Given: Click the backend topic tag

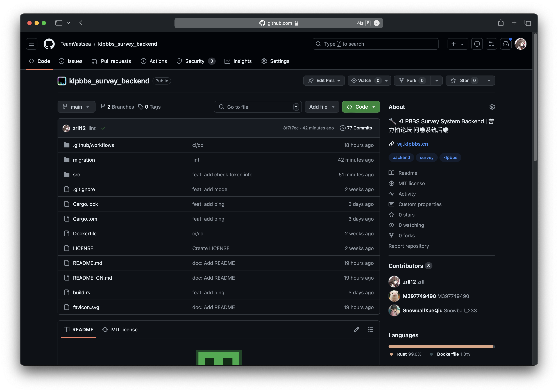Looking at the screenshot, I should click(x=401, y=157).
